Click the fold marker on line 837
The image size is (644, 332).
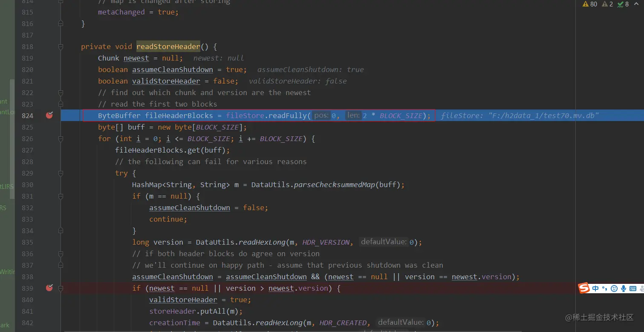61,265
